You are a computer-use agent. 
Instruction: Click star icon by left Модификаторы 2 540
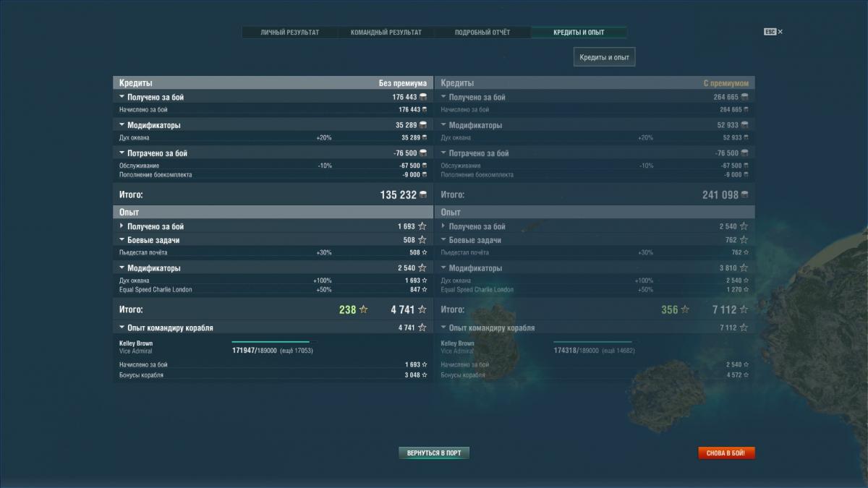click(x=422, y=268)
